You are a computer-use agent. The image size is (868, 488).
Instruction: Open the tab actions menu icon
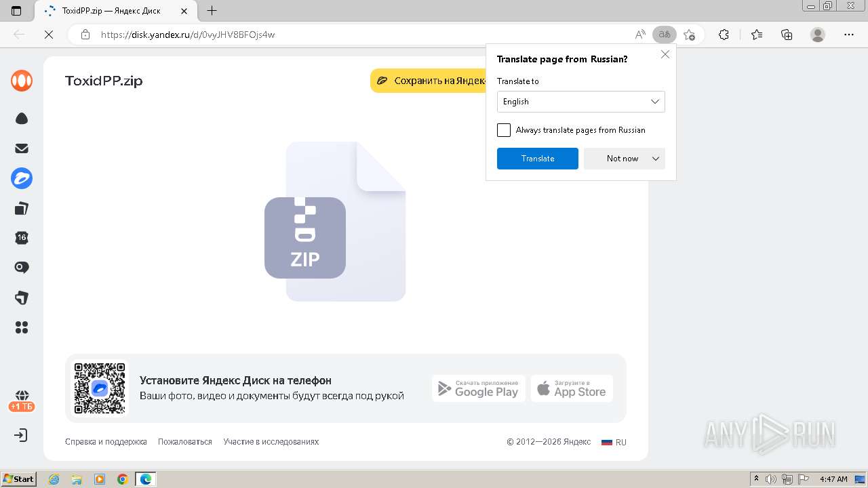click(x=17, y=11)
